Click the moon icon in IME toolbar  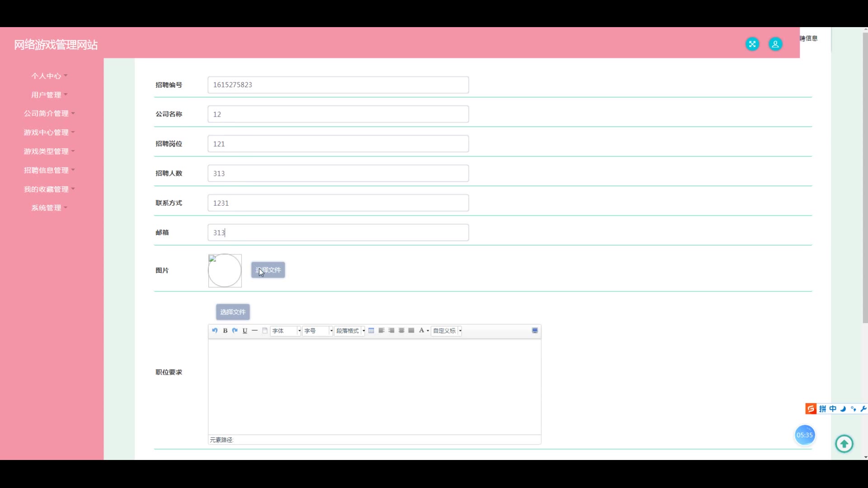point(843,409)
